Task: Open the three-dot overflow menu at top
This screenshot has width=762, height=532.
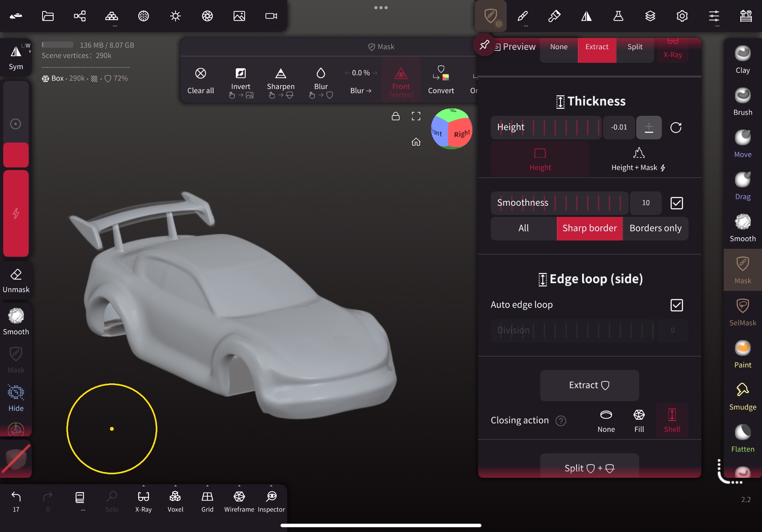Action: 381,8
